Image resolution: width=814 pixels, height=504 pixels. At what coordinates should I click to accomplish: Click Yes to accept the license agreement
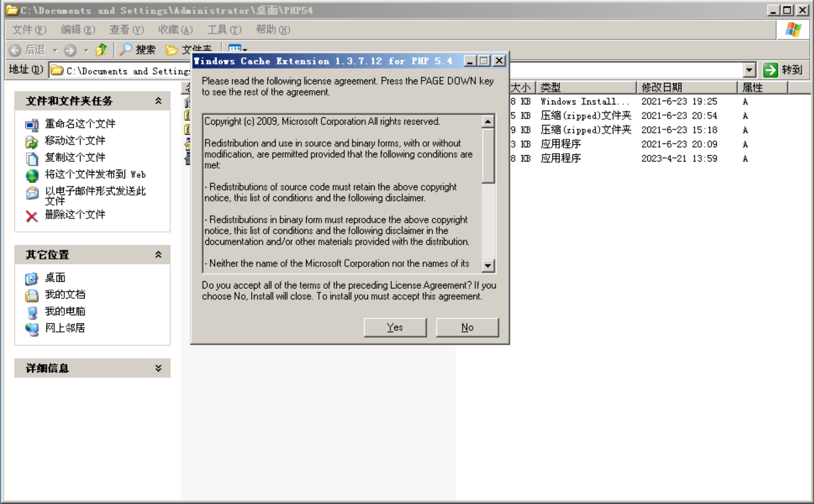tap(395, 327)
